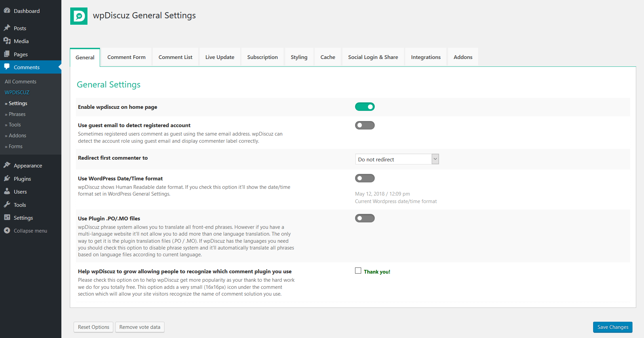Click the Posts pushpin icon
644x338 pixels.
click(x=7, y=28)
